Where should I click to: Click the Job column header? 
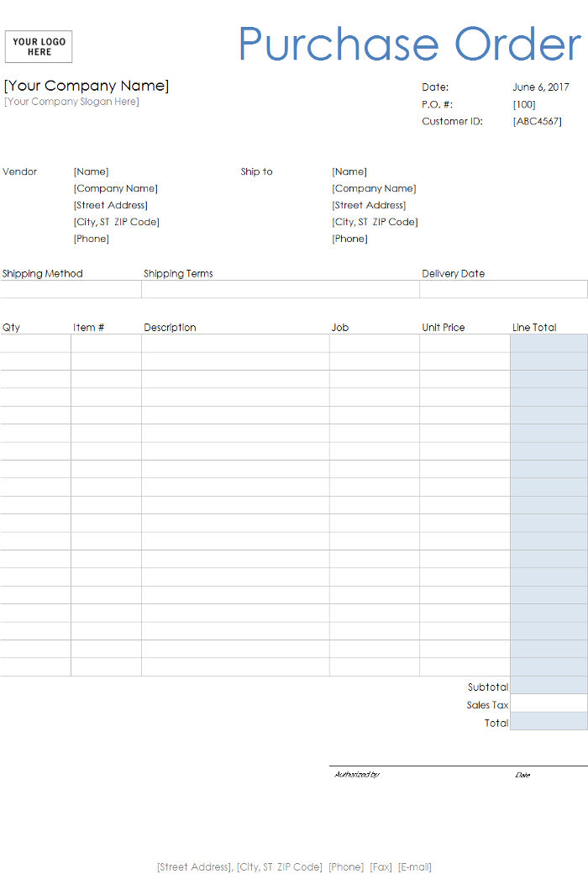click(340, 328)
